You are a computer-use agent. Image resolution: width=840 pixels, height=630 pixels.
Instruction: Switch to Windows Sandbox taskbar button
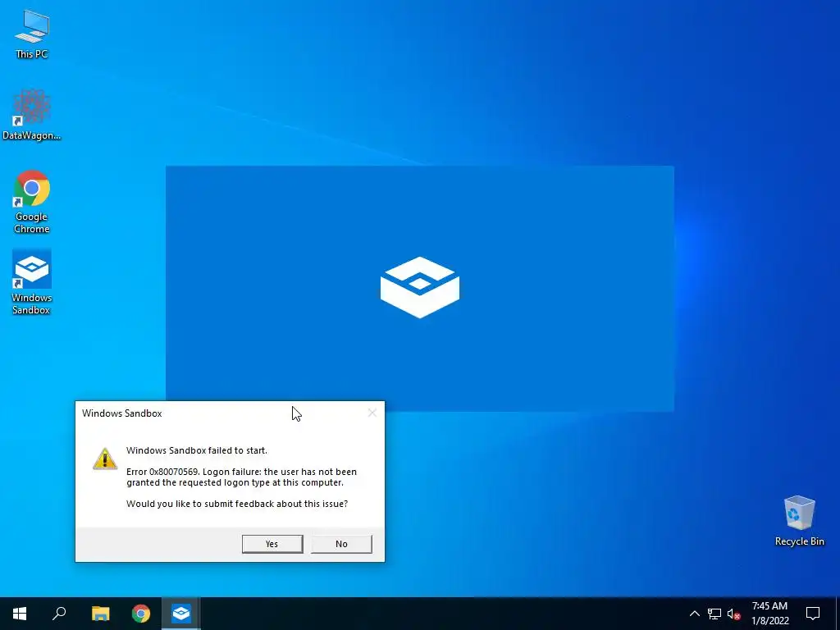click(181, 614)
